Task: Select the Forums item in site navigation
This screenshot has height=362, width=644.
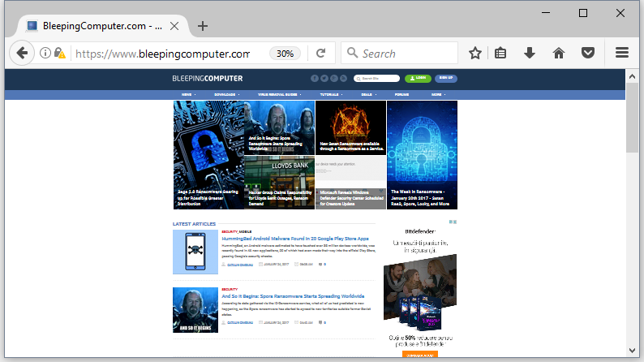Action: pyautogui.click(x=401, y=95)
